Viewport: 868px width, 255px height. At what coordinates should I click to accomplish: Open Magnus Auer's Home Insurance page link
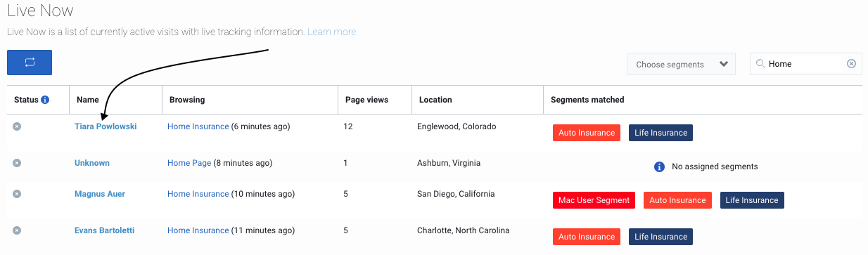(198, 194)
